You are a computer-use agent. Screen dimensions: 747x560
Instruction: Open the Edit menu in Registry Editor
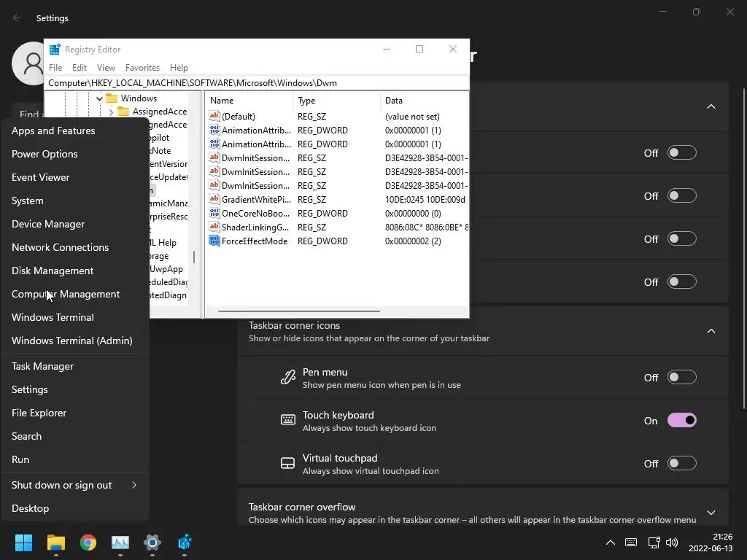79,68
